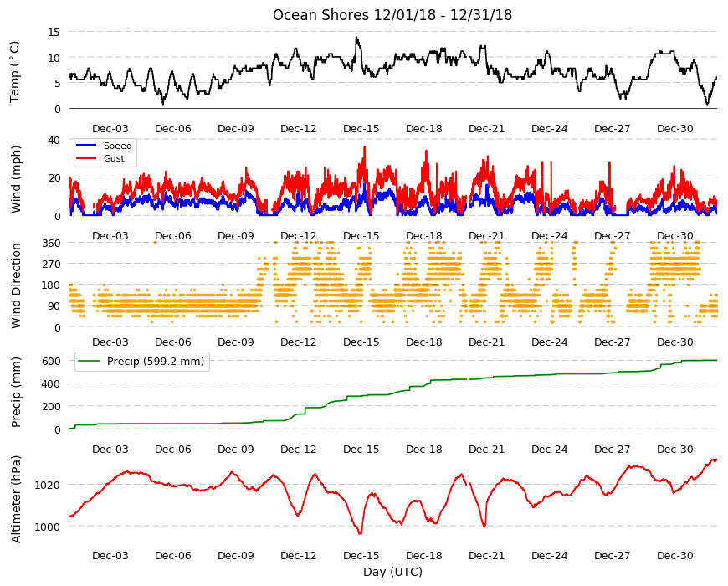The image size is (728, 586).
Task: Click Dec-30 tick under the wind speed chart
Action: tap(674, 235)
